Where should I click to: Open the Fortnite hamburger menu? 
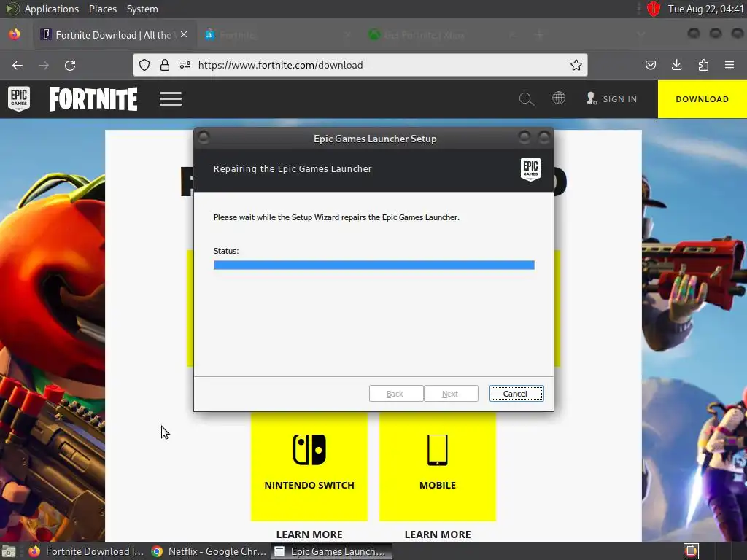pyautogui.click(x=171, y=99)
